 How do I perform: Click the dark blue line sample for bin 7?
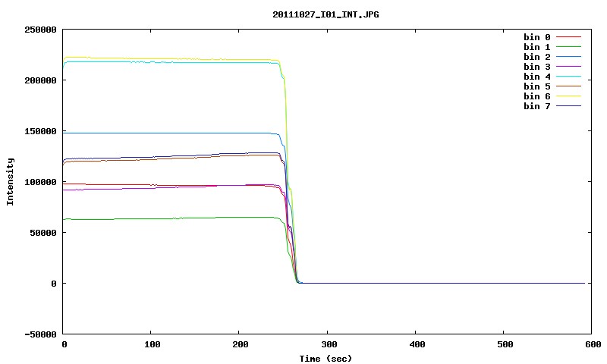(568, 106)
